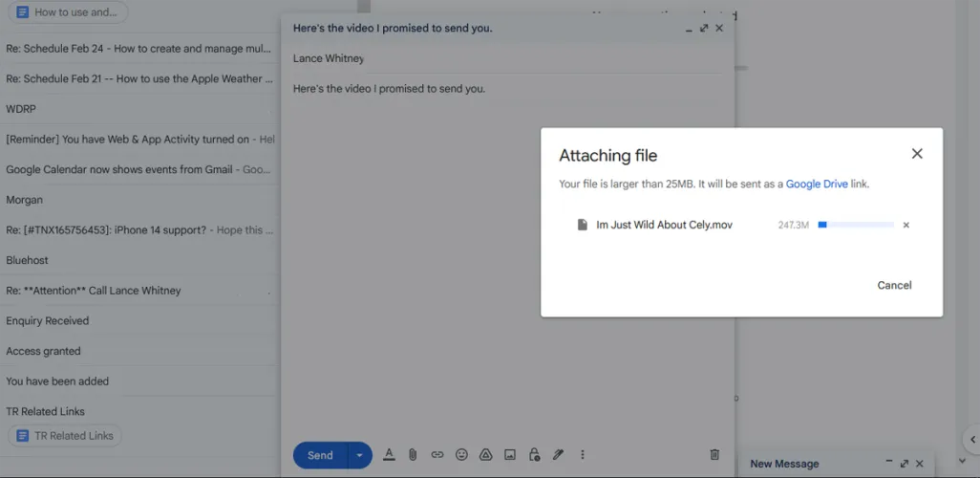Open the emoji picker

[461, 455]
